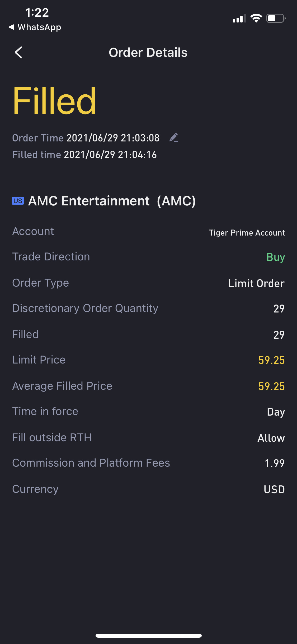Viewport: 297px width, 644px height.
Task: Tap the Wi-Fi status icon
Action: (256, 18)
